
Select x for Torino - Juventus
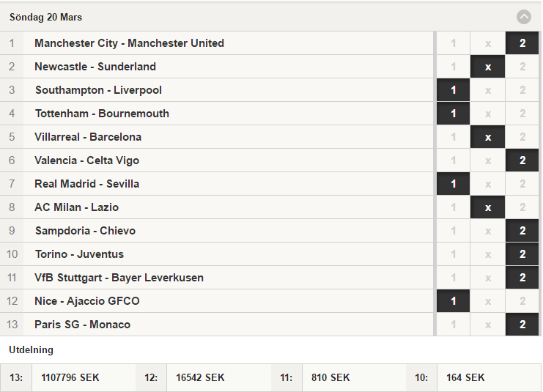tap(488, 254)
